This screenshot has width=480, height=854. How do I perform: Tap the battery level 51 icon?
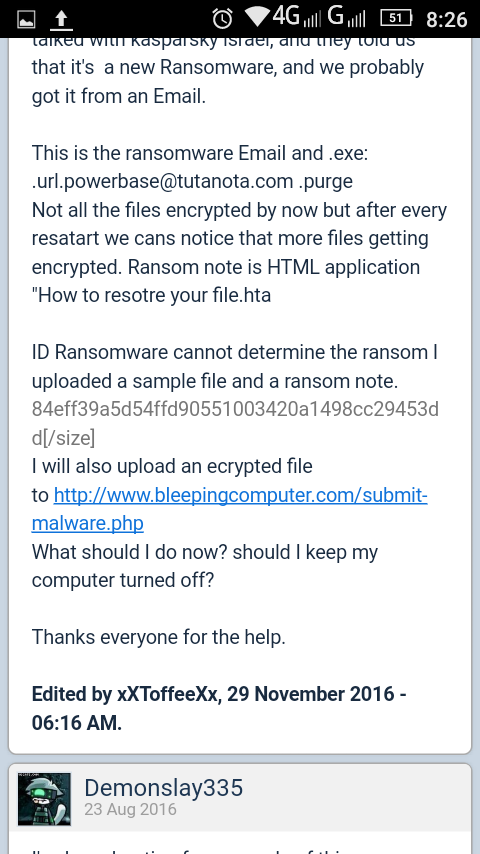[x=397, y=19]
